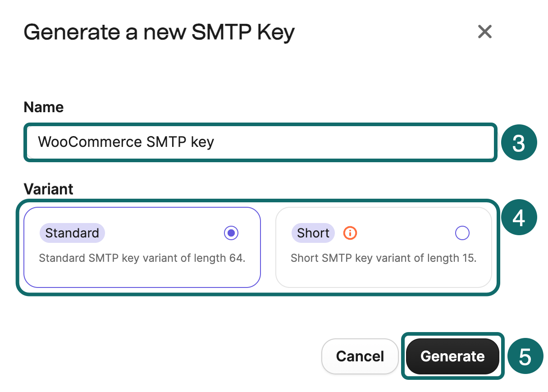This screenshot has width=548, height=392.
Task: Click the green step badge labeled 3
Action: point(519,142)
